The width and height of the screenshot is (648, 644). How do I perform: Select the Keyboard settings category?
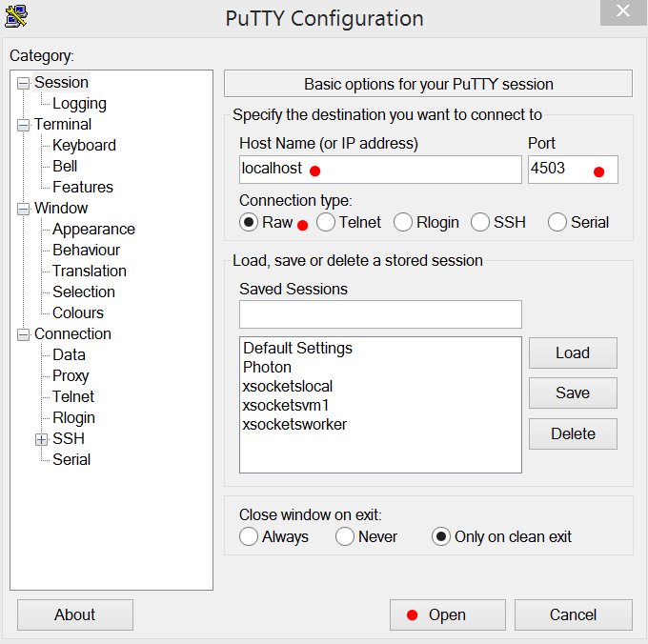[x=84, y=146]
